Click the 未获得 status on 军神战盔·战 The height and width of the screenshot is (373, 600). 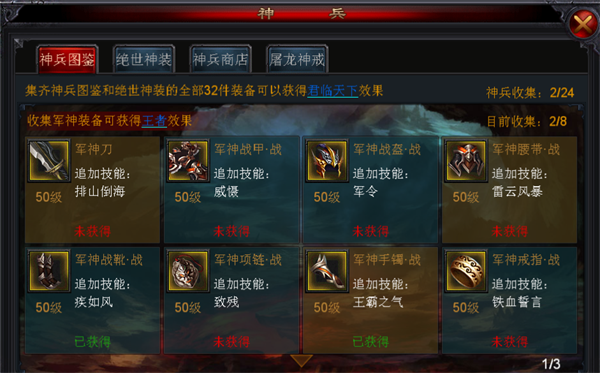tap(370, 231)
